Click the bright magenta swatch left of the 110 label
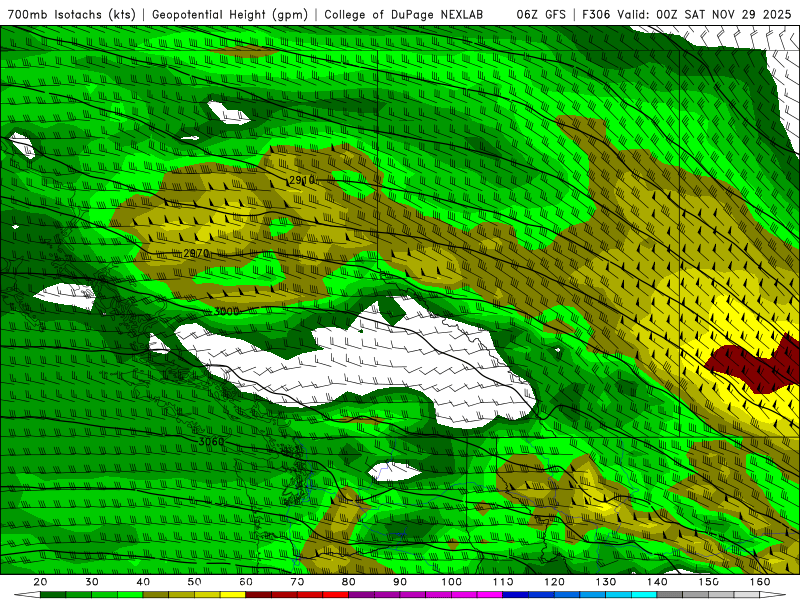The height and width of the screenshot is (600, 800). pyautogui.click(x=490, y=594)
